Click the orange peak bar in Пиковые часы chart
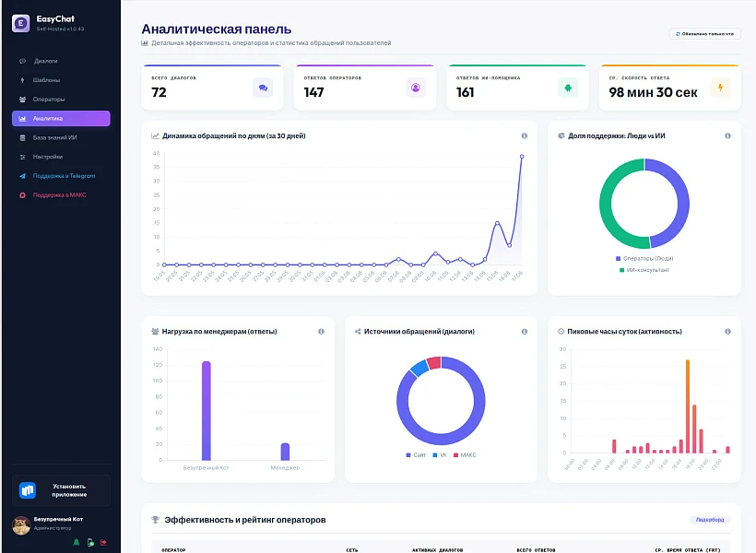 pyautogui.click(x=688, y=406)
